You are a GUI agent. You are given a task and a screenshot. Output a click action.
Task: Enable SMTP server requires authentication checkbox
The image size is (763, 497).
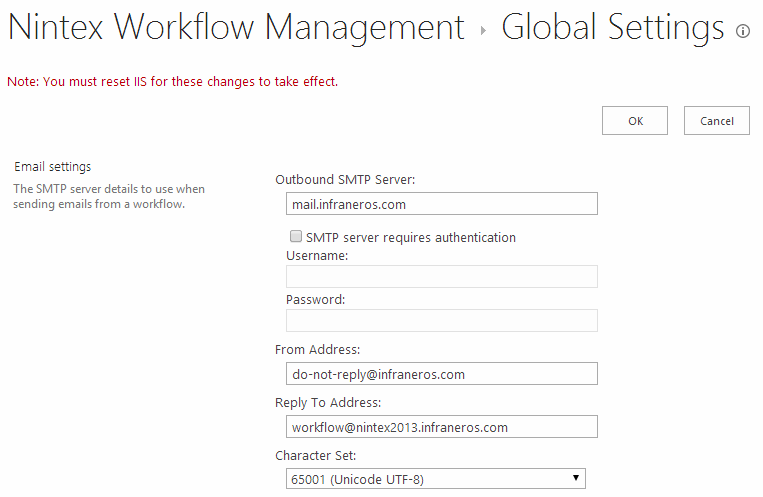(x=296, y=237)
